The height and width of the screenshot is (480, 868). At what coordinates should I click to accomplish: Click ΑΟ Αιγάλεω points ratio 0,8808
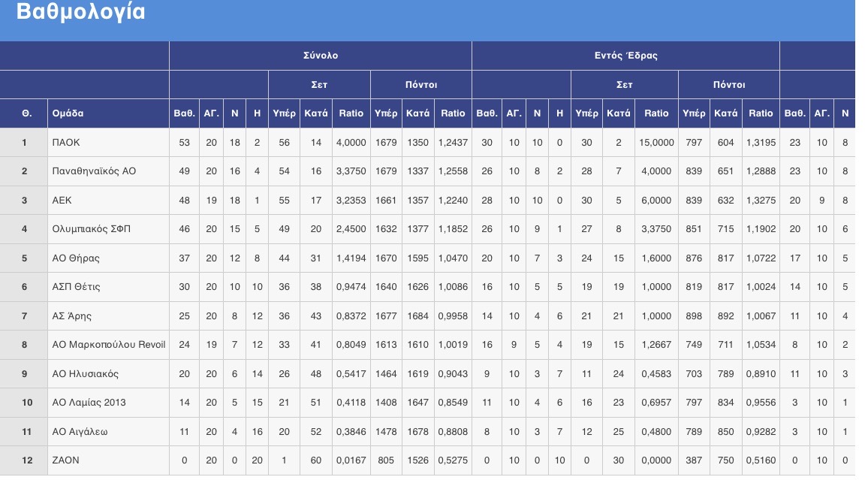pyautogui.click(x=453, y=432)
